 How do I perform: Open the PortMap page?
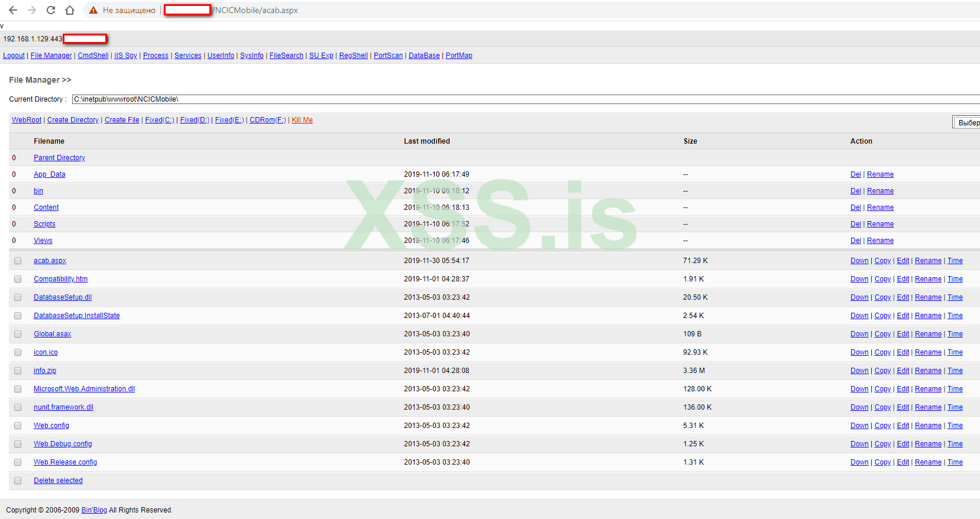pos(459,56)
